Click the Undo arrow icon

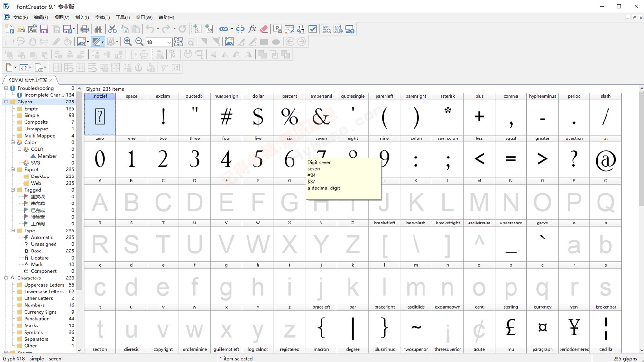pos(150,28)
